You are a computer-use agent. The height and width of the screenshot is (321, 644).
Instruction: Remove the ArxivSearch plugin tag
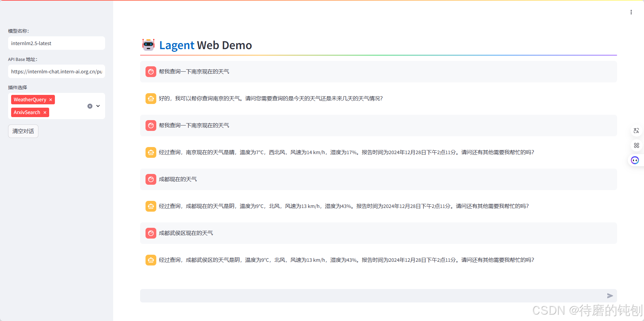(45, 112)
